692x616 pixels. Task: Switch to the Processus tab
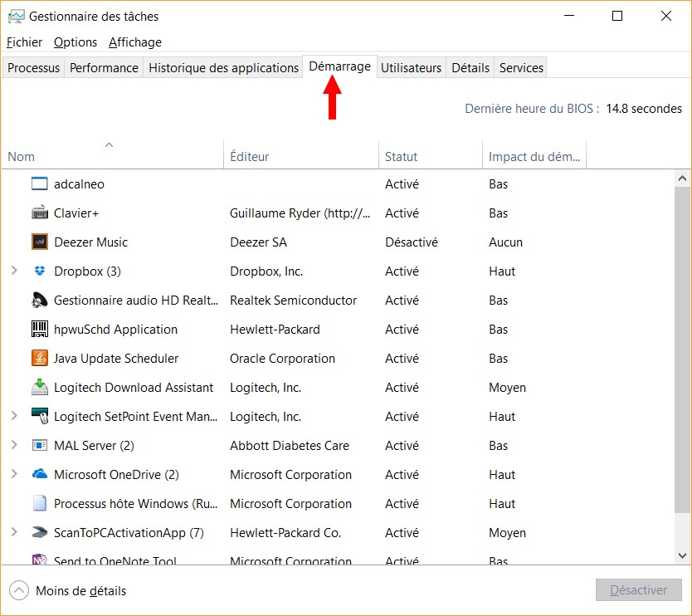(33, 67)
